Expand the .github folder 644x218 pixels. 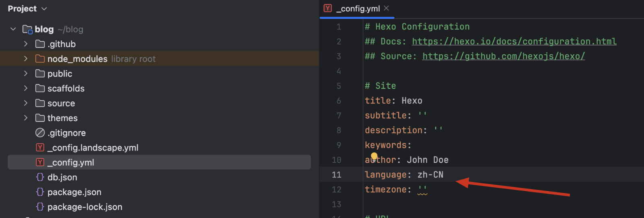(x=26, y=44)
